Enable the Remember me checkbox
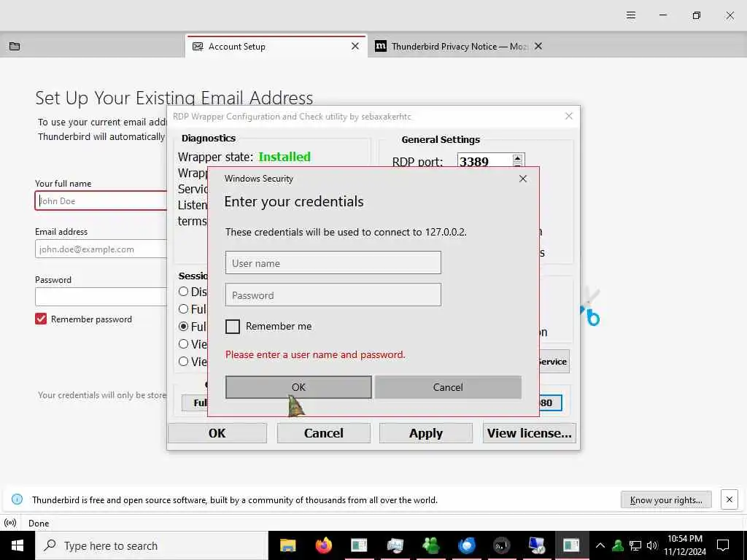 [233, 326]
